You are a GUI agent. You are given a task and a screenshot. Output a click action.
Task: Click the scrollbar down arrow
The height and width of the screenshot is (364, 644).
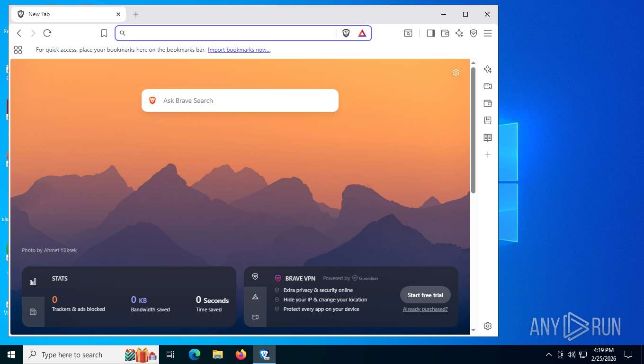[473, 330]
